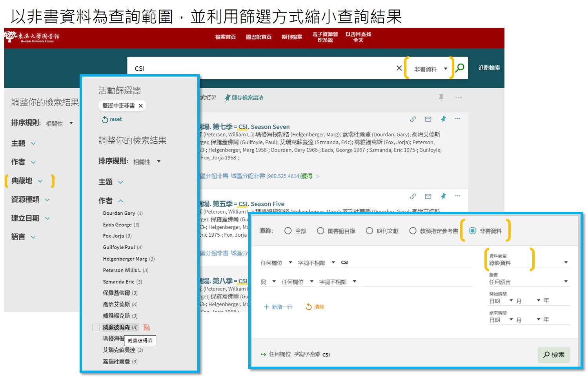The height and width of the screenshot is (378, 588).
Task: Pin the Season Five result
Action: 443,196
